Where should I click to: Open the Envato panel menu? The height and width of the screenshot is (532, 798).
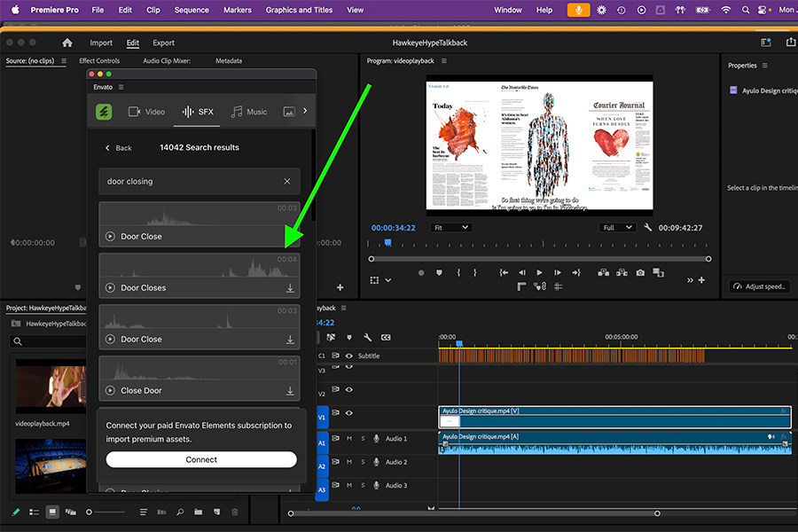click(121, 87)
